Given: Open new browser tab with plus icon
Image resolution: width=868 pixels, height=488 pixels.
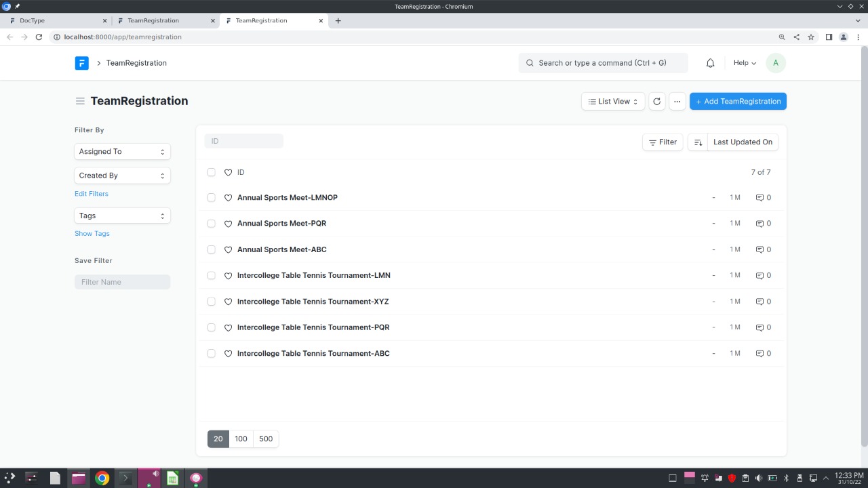Looking at the screenshot, I should [338, 20].
